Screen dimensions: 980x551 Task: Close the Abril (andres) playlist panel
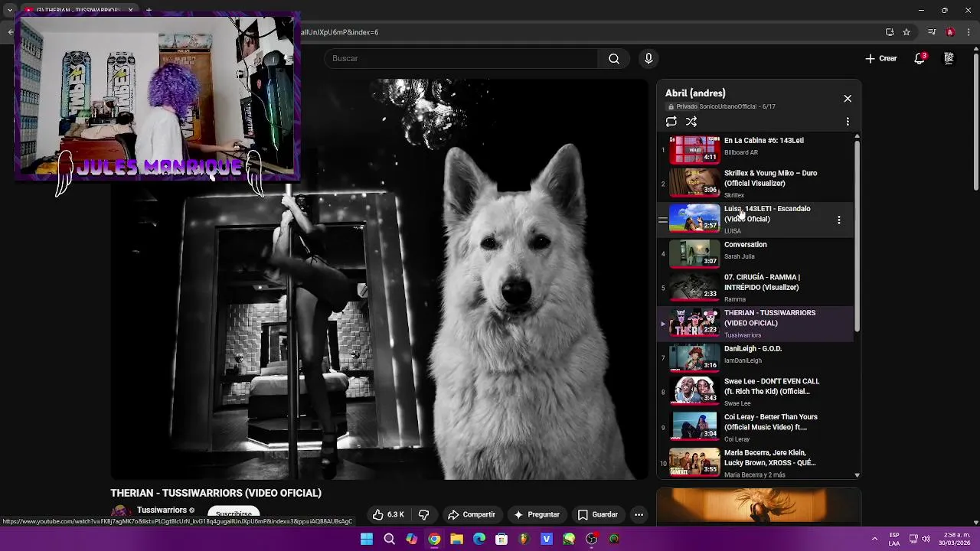pyautogui.click(x=848, y=99)
